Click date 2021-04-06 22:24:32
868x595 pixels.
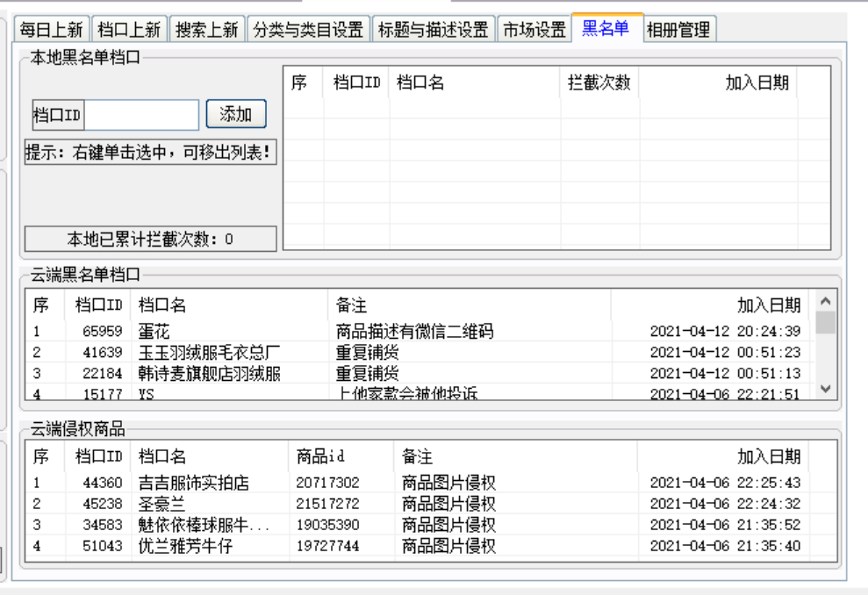725,504
